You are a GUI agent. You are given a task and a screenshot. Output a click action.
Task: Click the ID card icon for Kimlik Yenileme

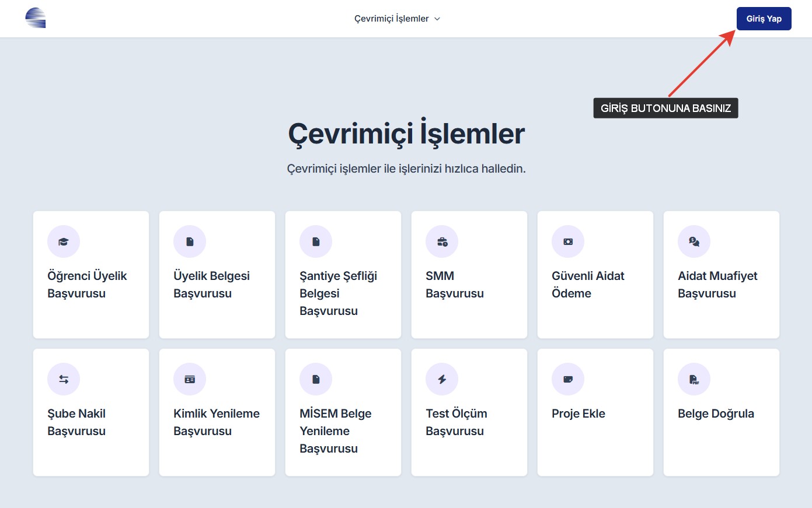(x=190, y=379)
